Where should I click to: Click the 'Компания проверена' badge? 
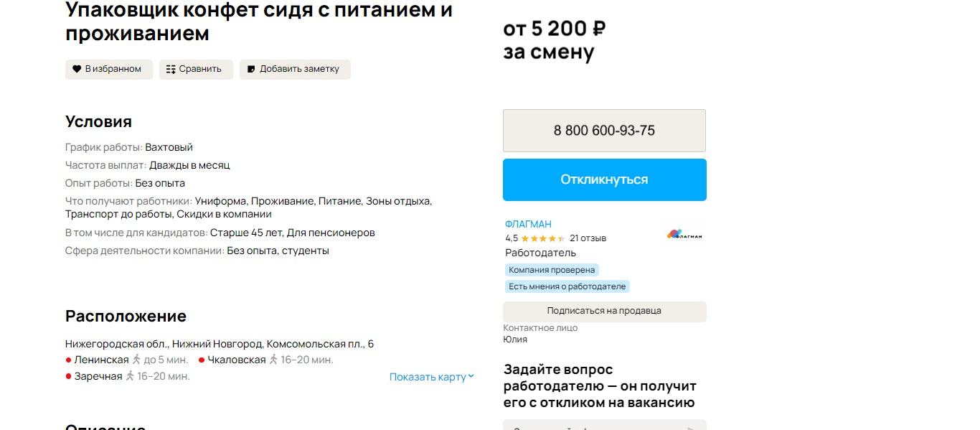[552, 270]
